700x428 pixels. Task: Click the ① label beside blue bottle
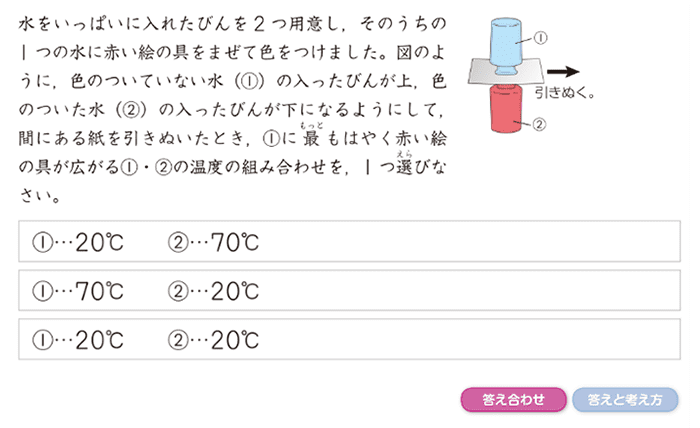[x=541, y=38]
